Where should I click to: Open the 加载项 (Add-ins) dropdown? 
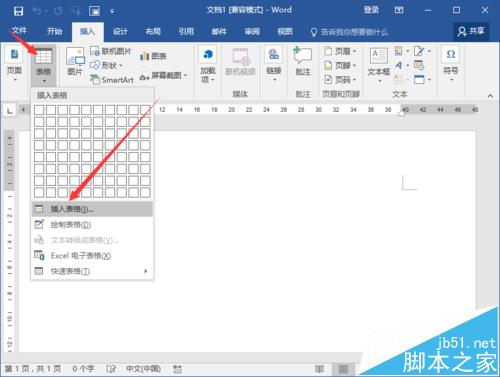coord(208,65)
